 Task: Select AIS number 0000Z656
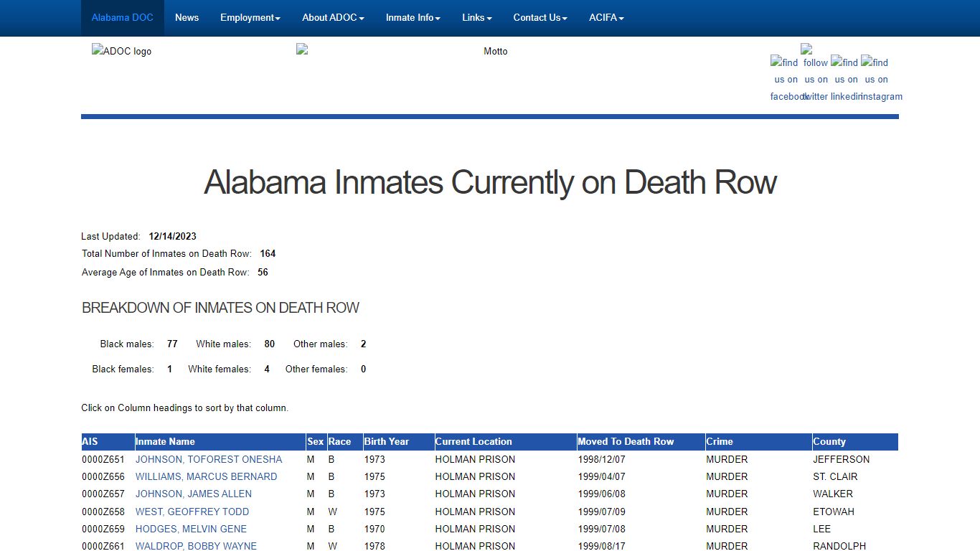[x=103, y=476]
